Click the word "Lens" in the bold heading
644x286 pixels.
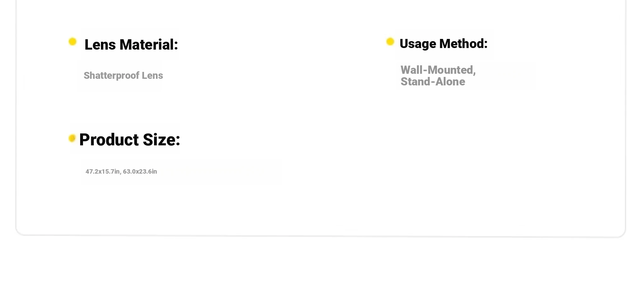[x=100, y=45]
